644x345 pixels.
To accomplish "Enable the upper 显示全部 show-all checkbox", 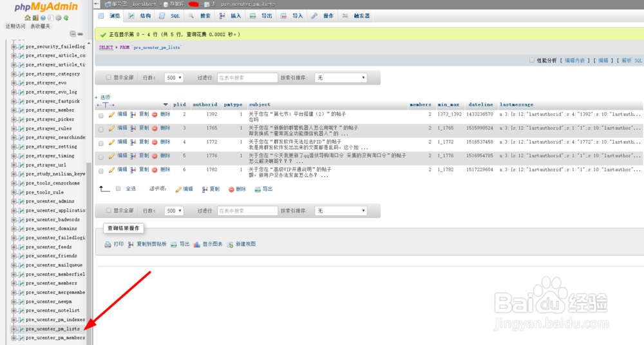I will coord(108,77).
